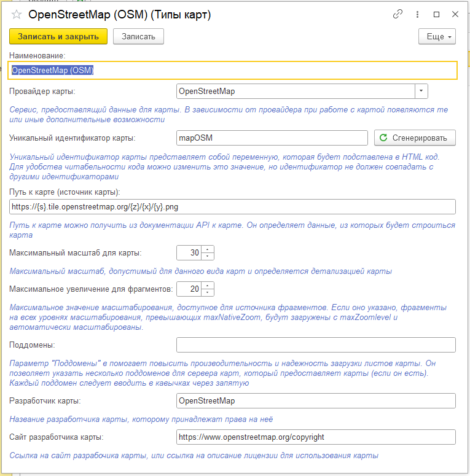The width and height of the screenshot is (470, 476).
Task: Click the Наименование input field
Action: coord(233,71)
